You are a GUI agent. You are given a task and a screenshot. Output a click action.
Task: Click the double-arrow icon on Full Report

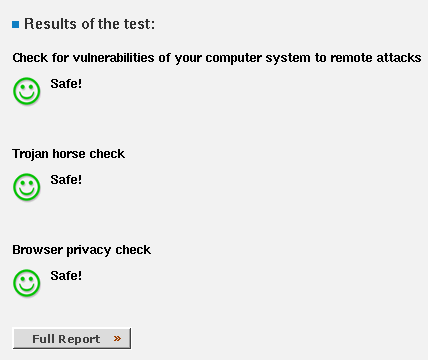click(x=117, y=339)
